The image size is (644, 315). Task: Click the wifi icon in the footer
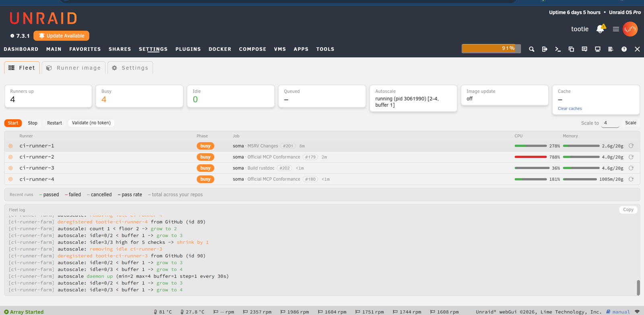(x=637, y=312)
